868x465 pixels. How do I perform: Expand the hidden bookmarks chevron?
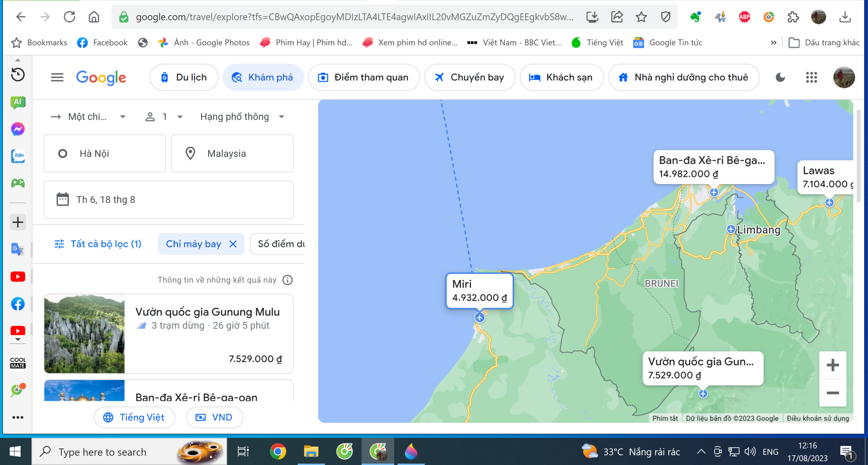[x=773, y=42]
